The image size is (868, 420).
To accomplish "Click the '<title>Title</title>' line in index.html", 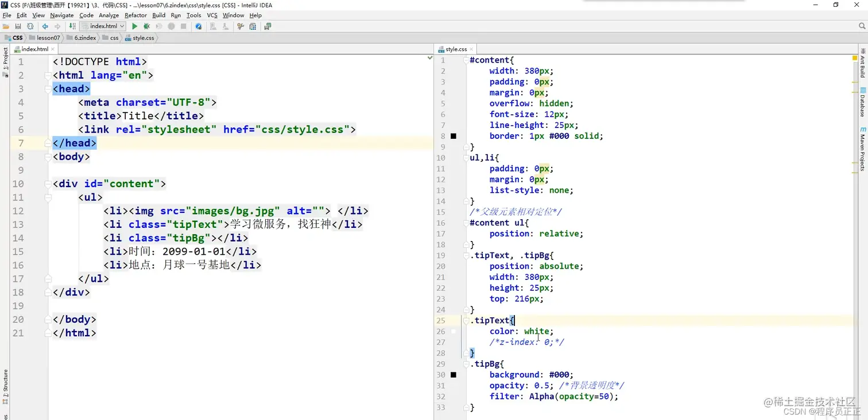I will click(141, 116).
